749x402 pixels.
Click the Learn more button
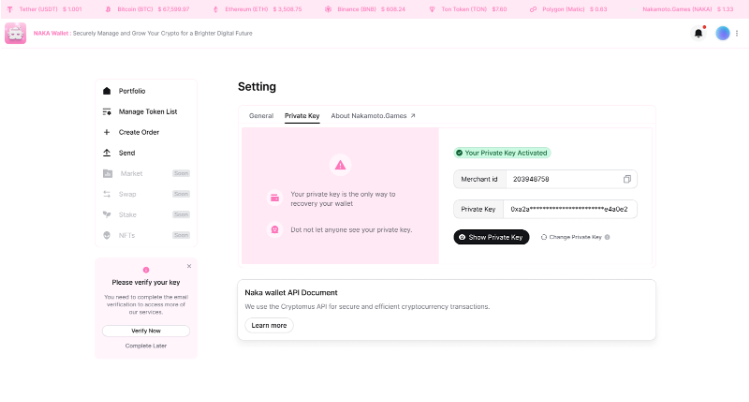pyautogui.click(x=269, y=325)
